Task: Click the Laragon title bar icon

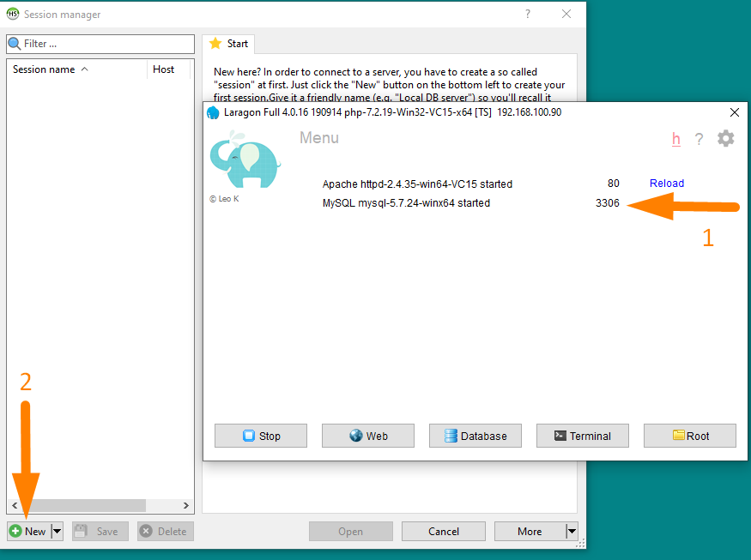Action: pos(213,113)
